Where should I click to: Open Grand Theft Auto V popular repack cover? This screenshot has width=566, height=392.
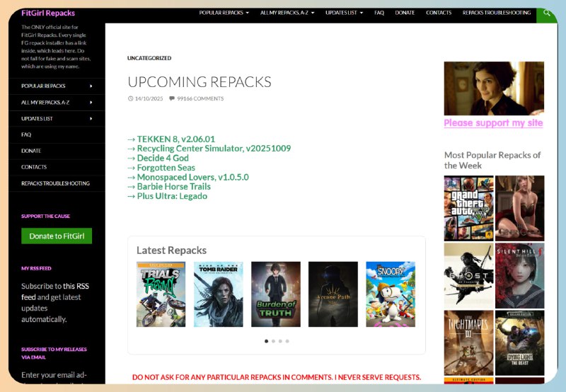pos(468,208)
